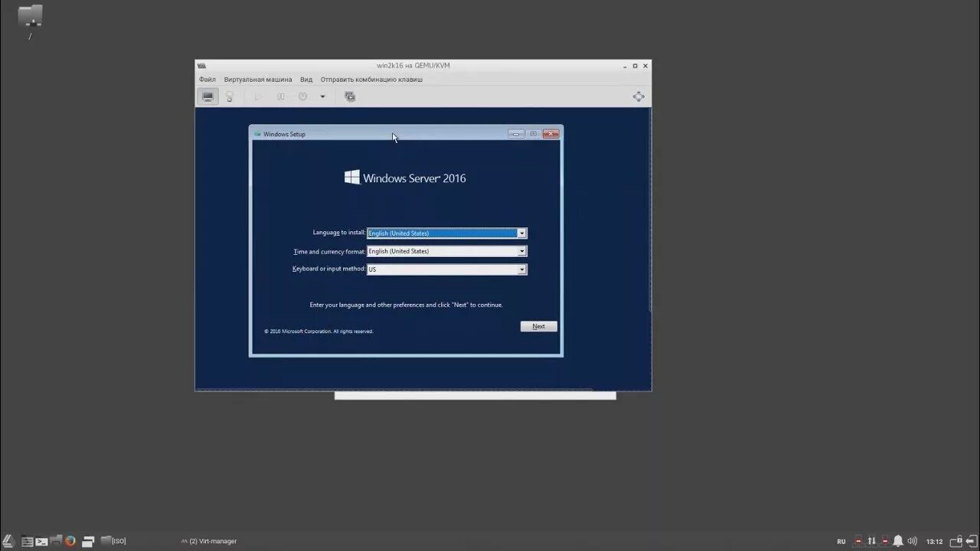Screen dimensions: 980x551
Task: Expand the Language to install dropdown
Action: [522, 233]
